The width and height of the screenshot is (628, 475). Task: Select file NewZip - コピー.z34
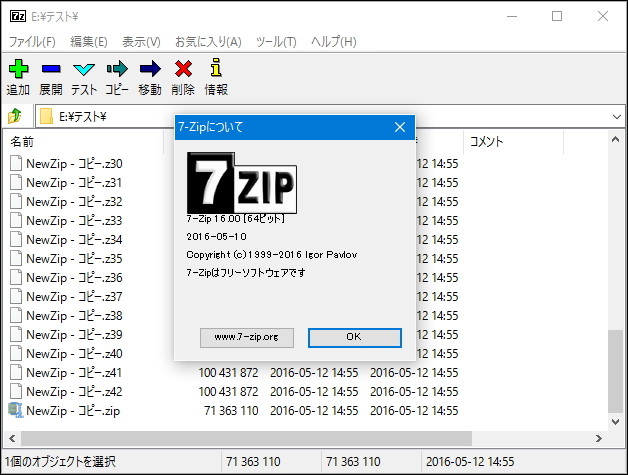74,240
